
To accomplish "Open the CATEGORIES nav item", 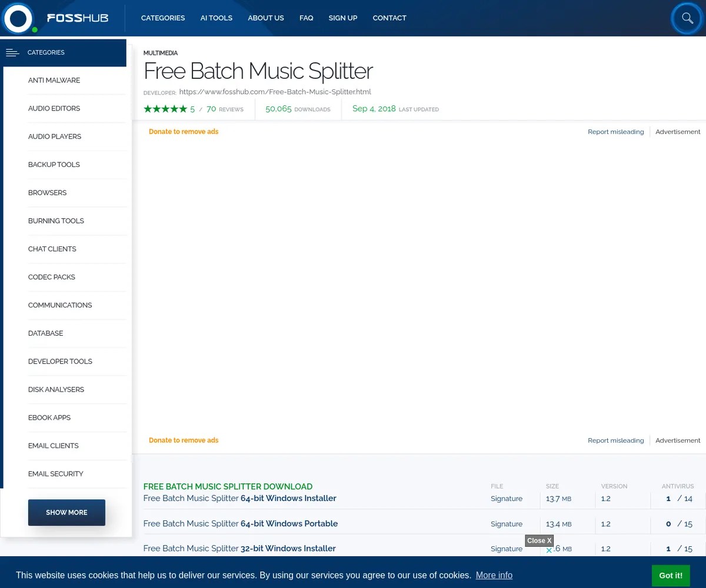I will pyautogui.click(x=163, y=18).
